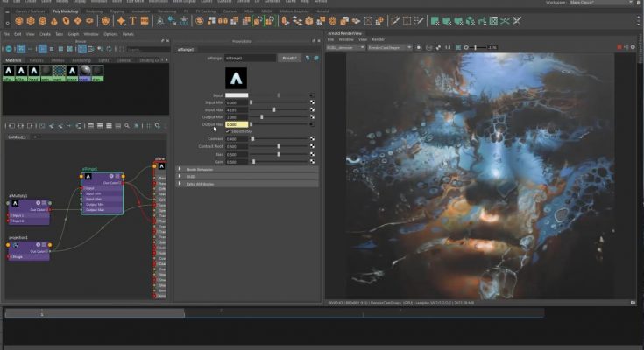644x350 pixels.
Task: Click the 1:1 zoom icon in RenderView
Action: tap(448, 47)
